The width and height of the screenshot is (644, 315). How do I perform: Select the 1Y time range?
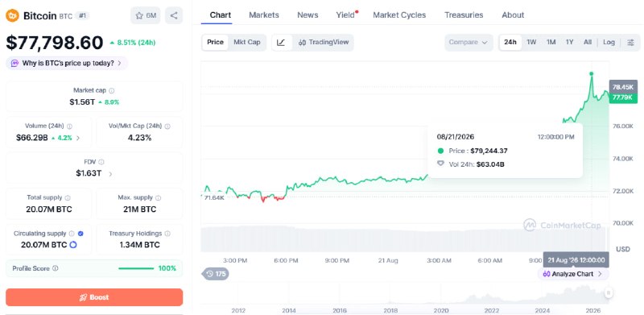[569, 43]
